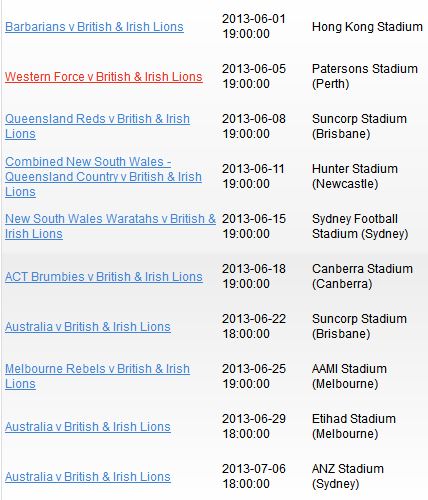Open Australia v Lions link dated 2013-06-22
This screenshot has width=428, height=500.
(x=88, y=327)
